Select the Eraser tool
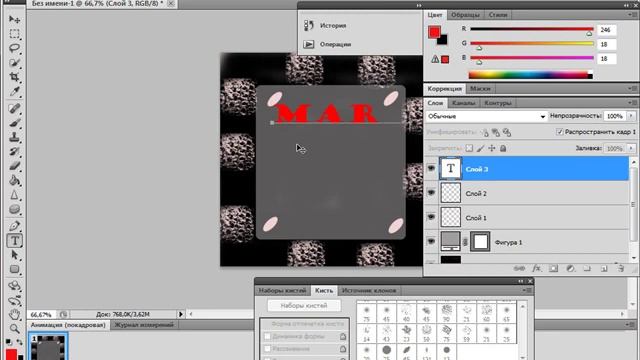The width and height of the screenshot is (640, 360). click(x=14, y=166)
